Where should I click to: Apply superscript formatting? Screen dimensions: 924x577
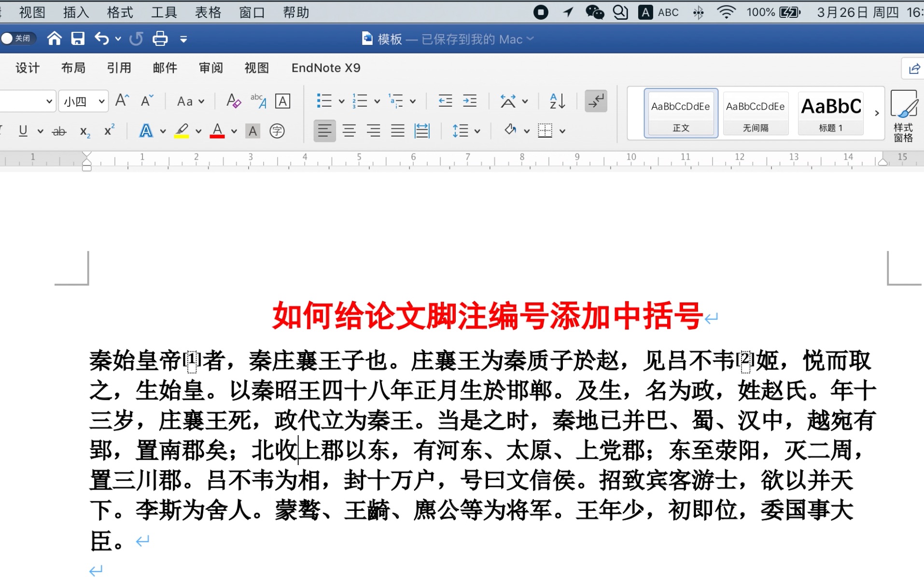tap(110, 130)
